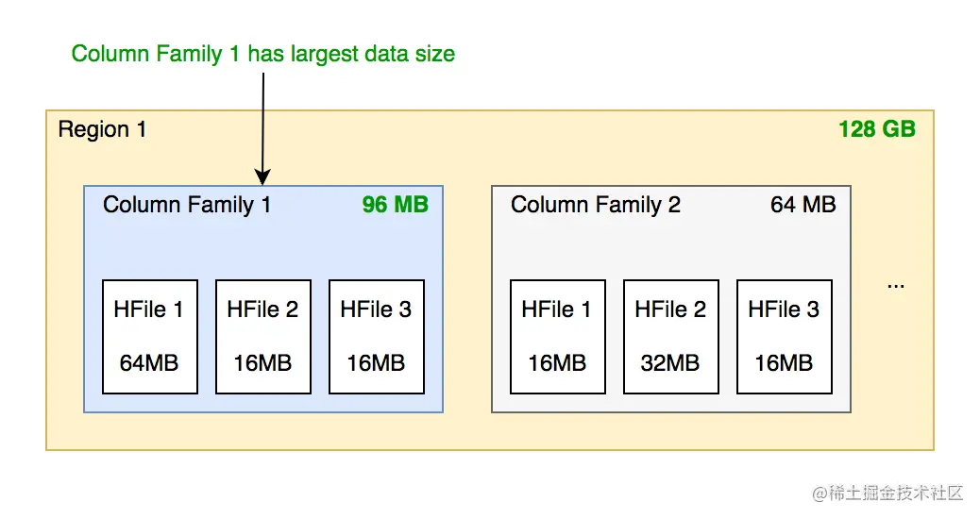The width and height of the screenshot is (980, 519).
Task: Click 'HFile 2' label in Column Family 2
Action: point(670,310)
